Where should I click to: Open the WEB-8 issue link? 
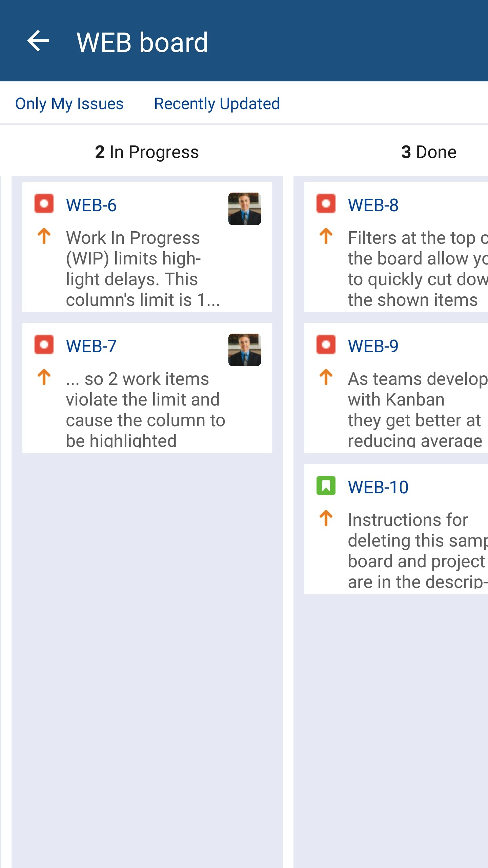pyautogui.click(x=373, y=205)
